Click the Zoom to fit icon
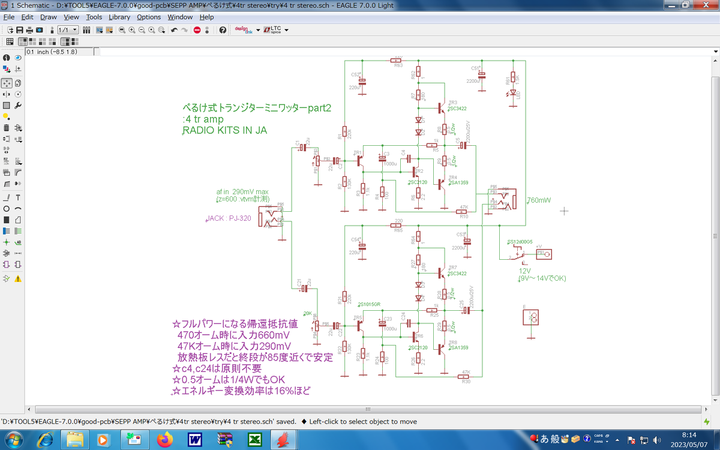 [122, 30]
